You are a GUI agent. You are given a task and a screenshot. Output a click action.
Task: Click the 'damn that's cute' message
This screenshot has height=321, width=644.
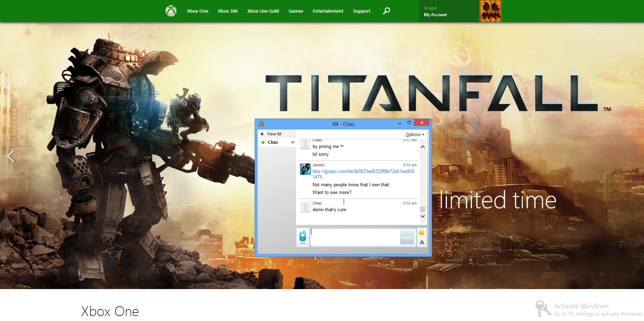329,210
